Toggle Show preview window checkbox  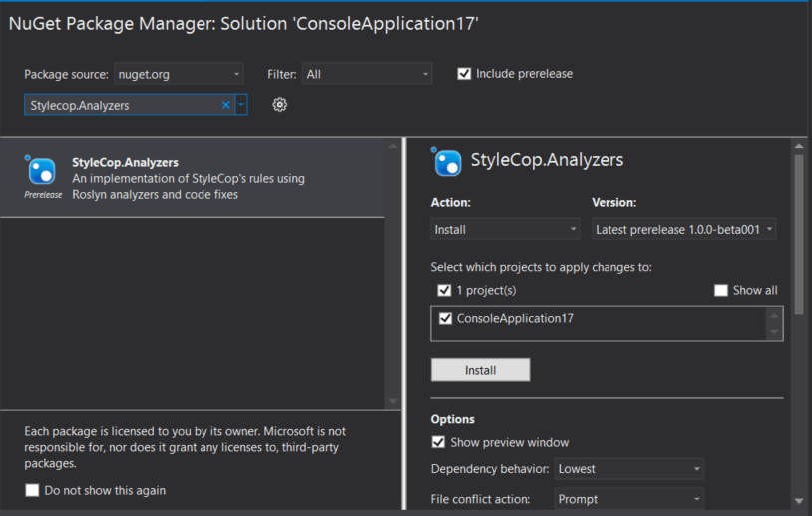pyautogui.click(x=438, y=442)
